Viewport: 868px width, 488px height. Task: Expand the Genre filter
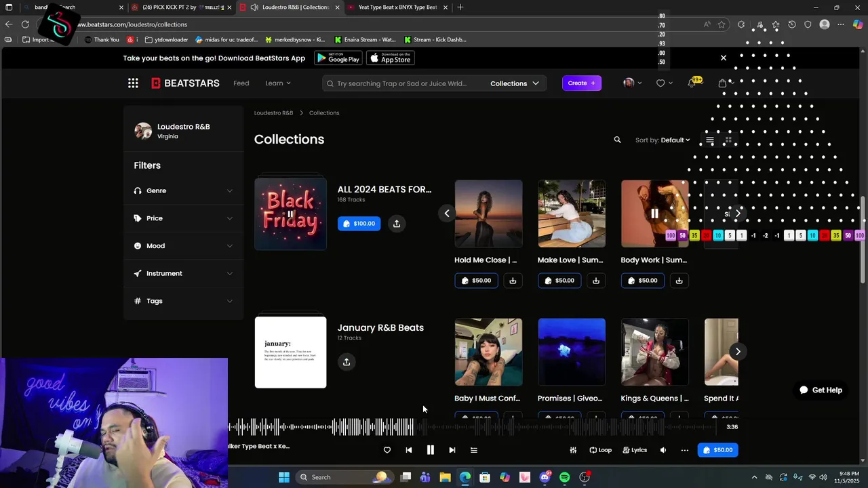coord(183,191)
